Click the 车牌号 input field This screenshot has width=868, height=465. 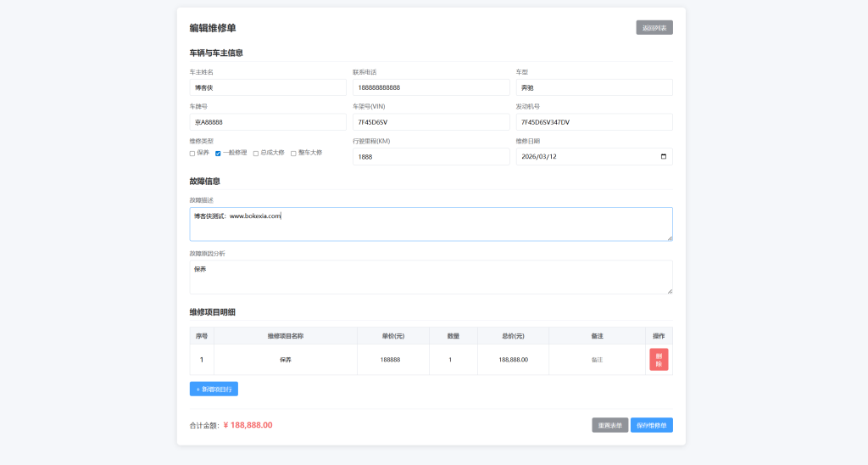[268, 122]
